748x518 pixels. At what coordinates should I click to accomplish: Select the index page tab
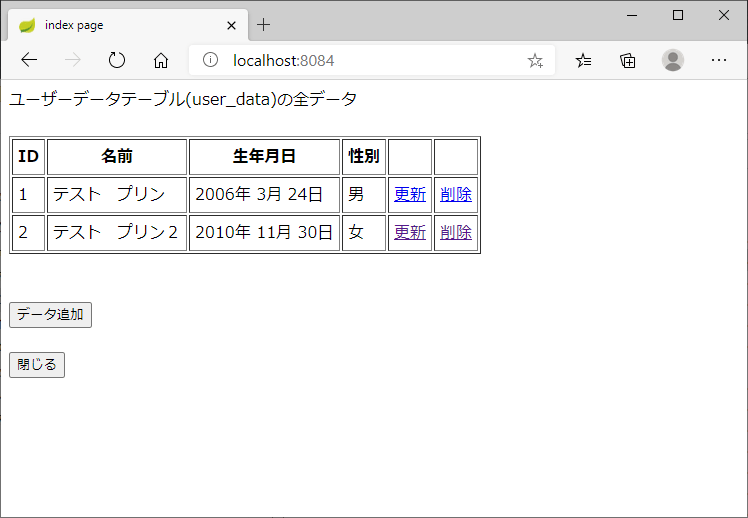(x=128, y=25)
